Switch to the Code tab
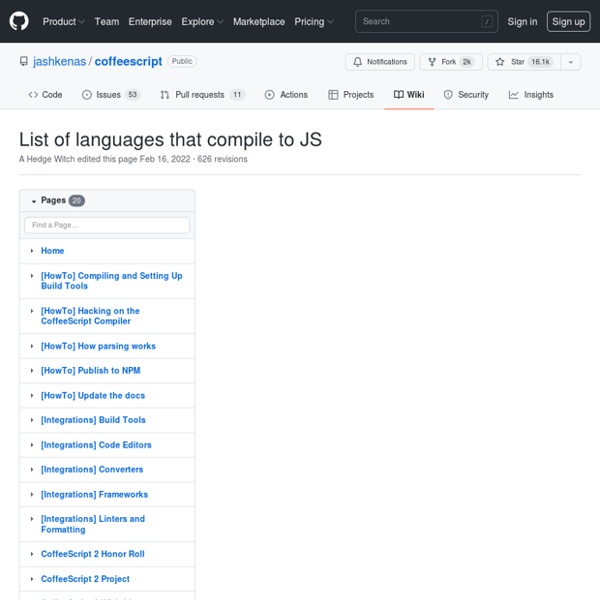600x600 pixels. coord(45,95)
